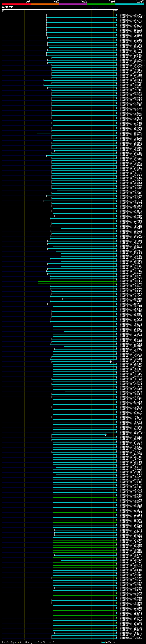146x644 pixels.
Task: Select hit label UniRef100_C5XW45
Action: pyautogui.click(x=131, y=286)
